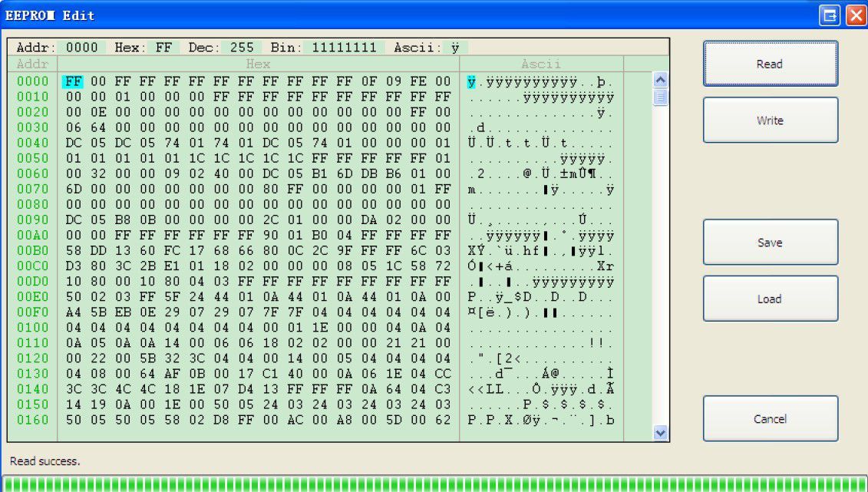
Task: Click the Hex column header
Action: tap(258, 64)
